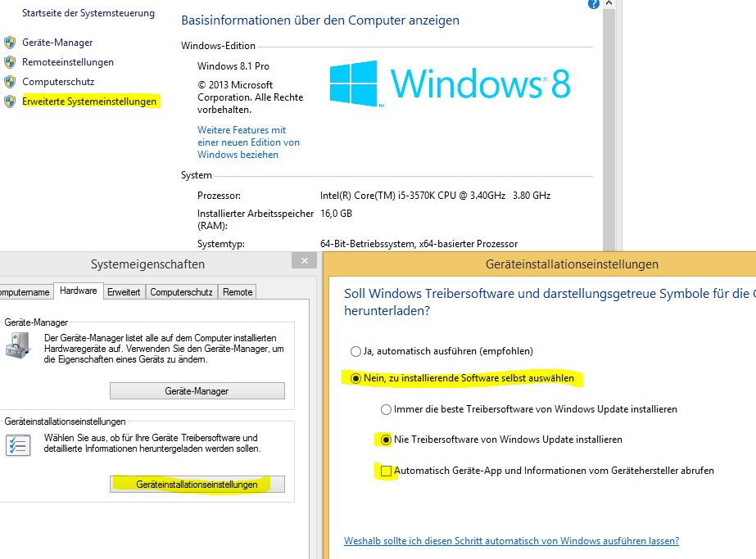Viewport: 756px width, 559px height.
Task: Click the 'Basisinformationen über den Computer anzeigen' heading
Action: coord(320,20)
